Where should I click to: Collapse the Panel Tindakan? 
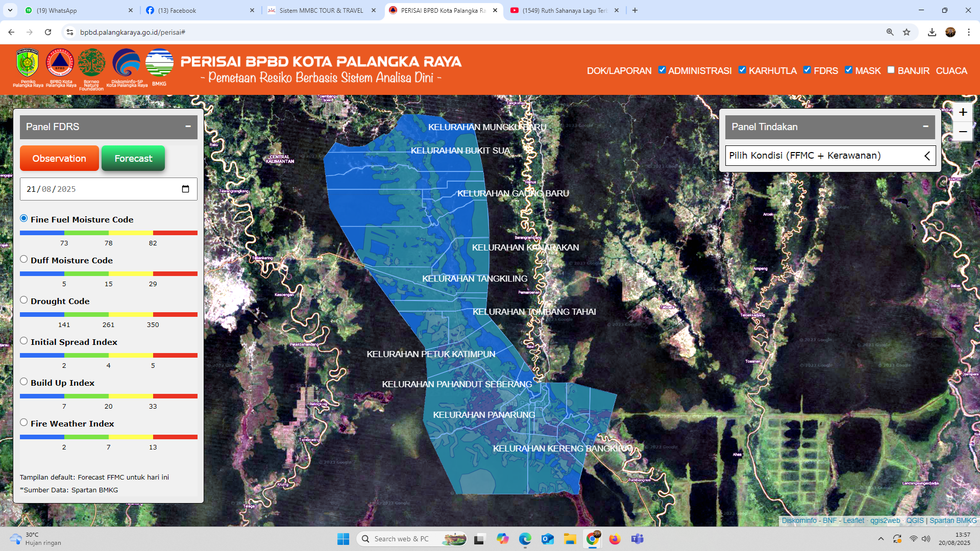click(925, 126)
